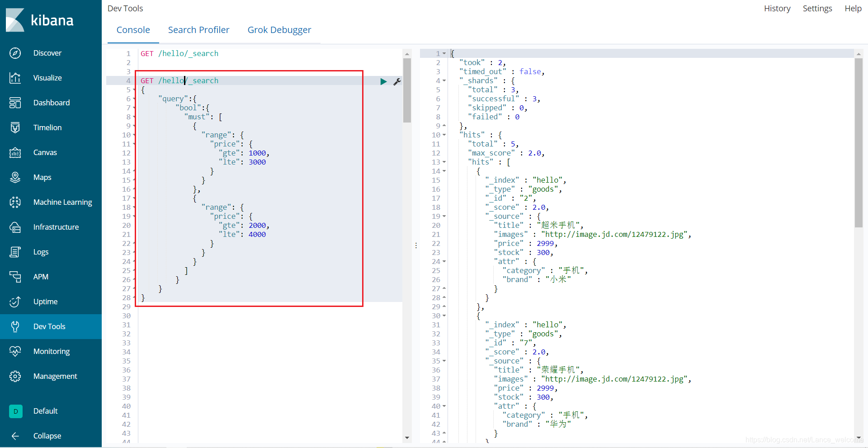The image size is (868, 448).
Task: Open the Discover compass icon
Action: click(x=15, y=53)
